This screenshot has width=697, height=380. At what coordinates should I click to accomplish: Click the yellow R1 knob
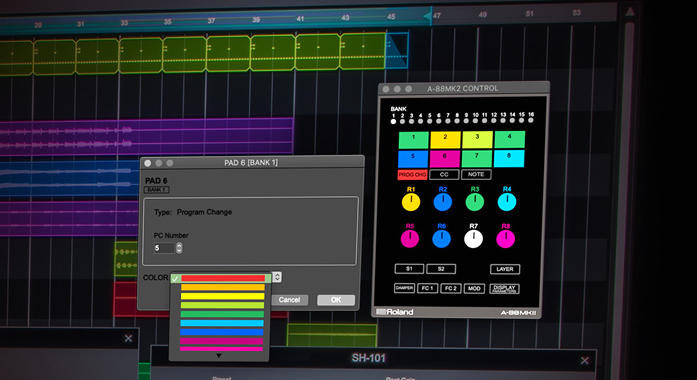[411, 202]
